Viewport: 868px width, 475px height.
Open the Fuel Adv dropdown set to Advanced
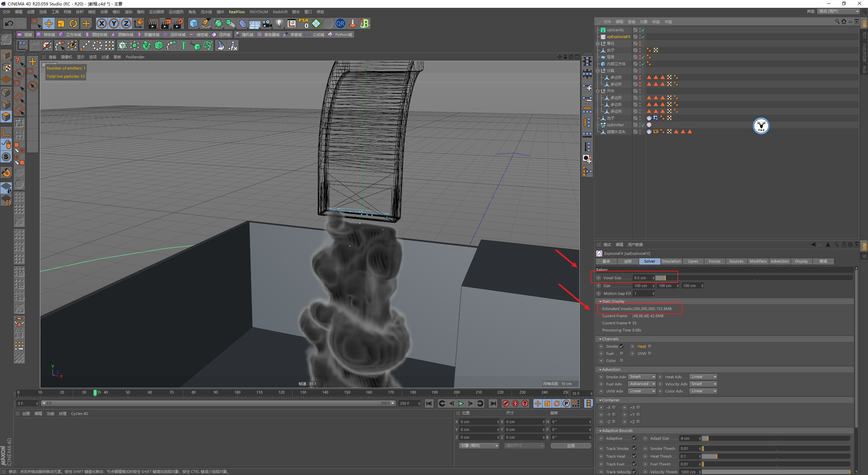(642, 384)
